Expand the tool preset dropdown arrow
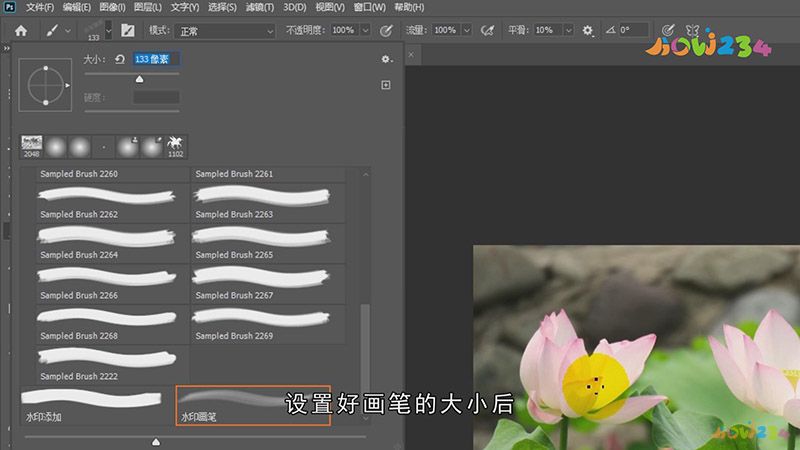 [68, 31]
